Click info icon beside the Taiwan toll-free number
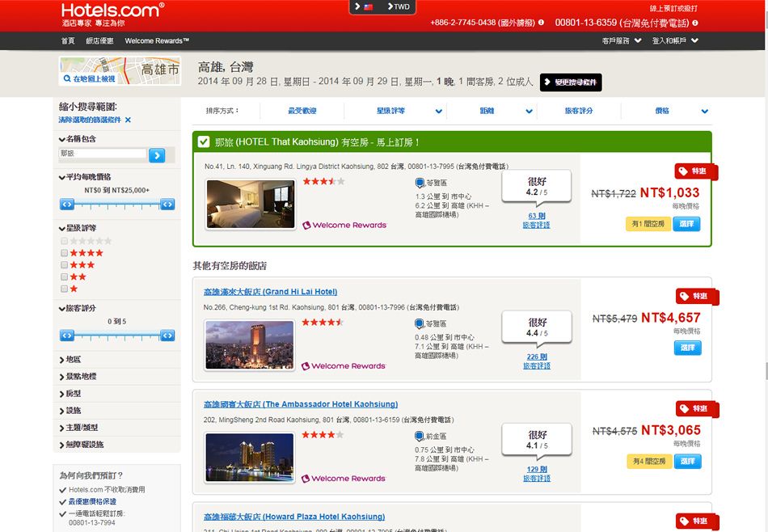The width and height of the screenshot is (768, 532). tap(695, 23)
